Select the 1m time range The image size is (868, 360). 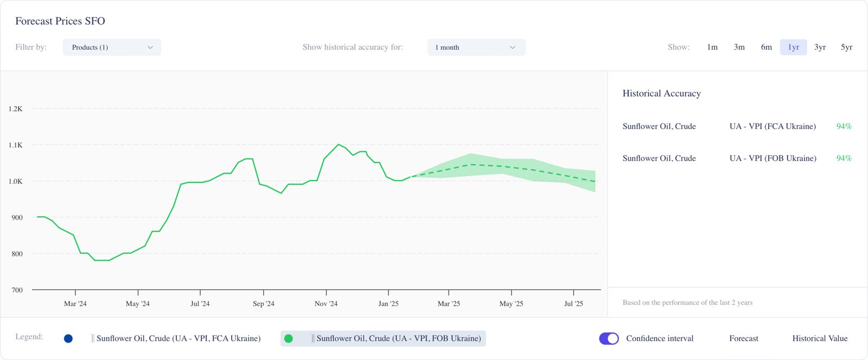coord(712,47)
